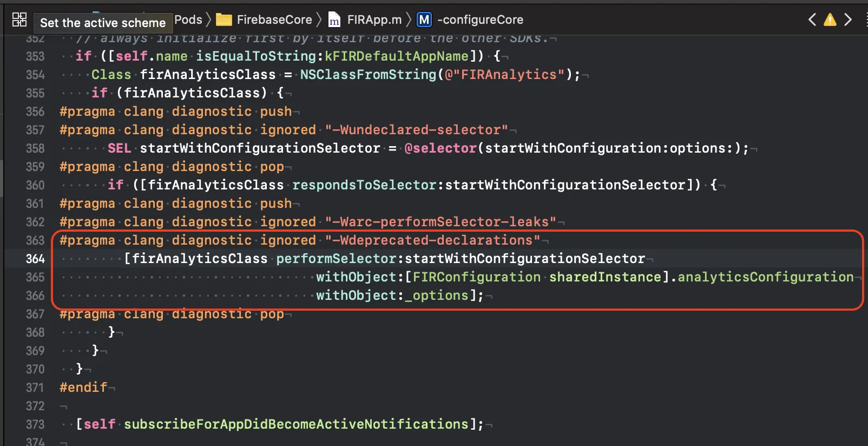Click subscribeForAppDidBecomeActiveNotifications method call
868x446 pixels.
(x=296, y=424)
